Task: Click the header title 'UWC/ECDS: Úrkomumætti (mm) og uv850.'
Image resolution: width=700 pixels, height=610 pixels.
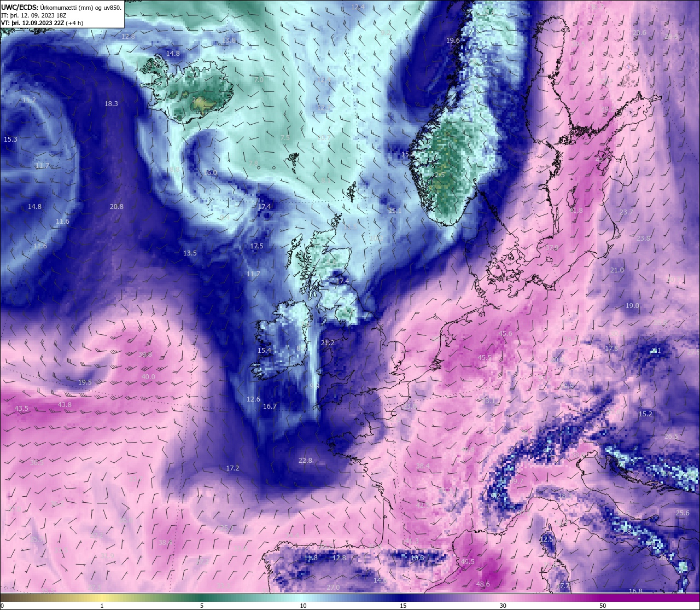Action: click(x=61, y=7)
